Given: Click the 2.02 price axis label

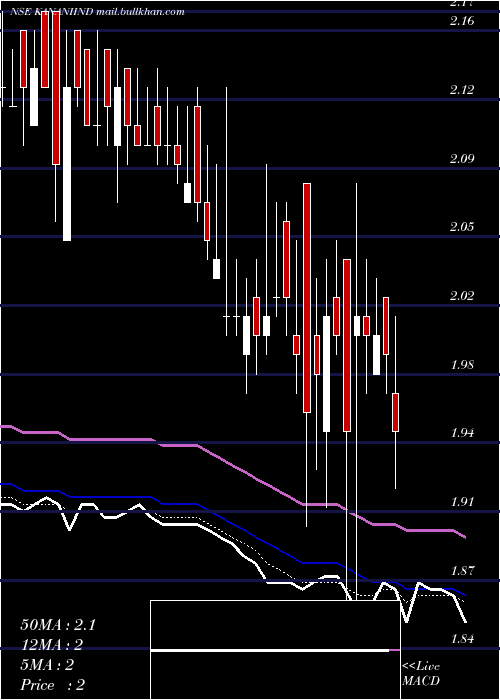Looking at the screenshot, I should 462,296.
